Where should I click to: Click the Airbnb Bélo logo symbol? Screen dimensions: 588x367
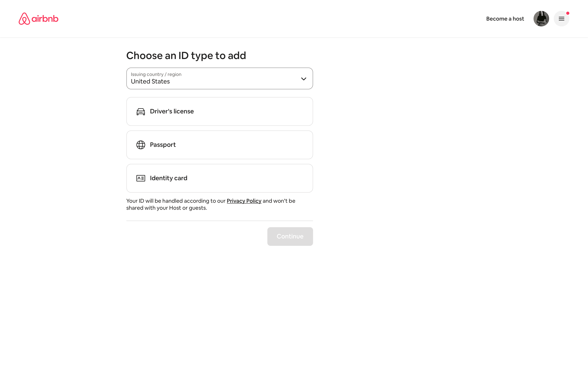tap(24, 19)
